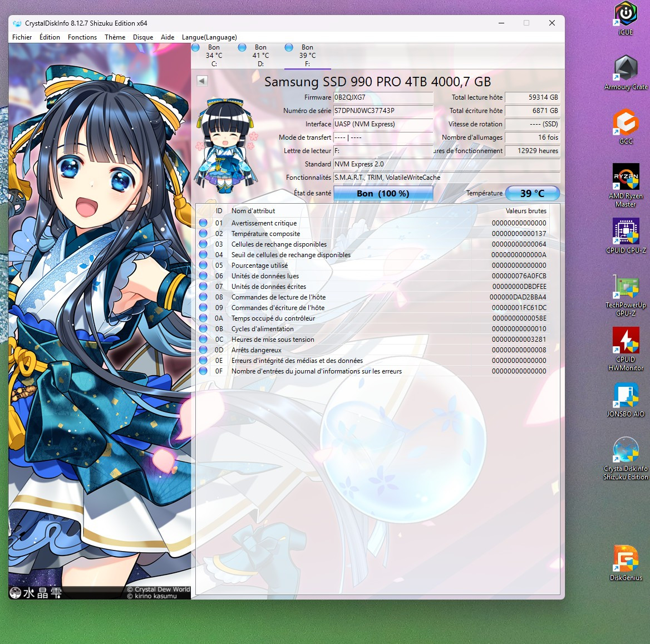The image size is (650, 644).
Task: Open the Disque menu
Action: (x=143, y=37)
